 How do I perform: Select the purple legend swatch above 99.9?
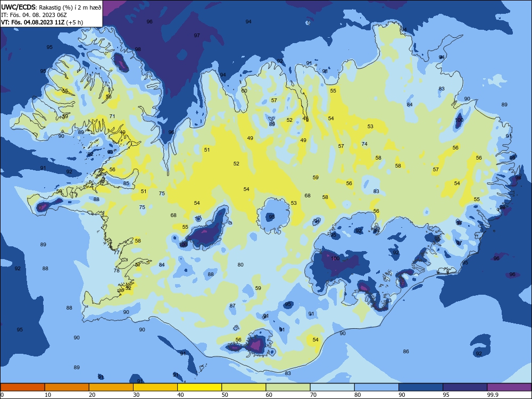click(509, 387)
